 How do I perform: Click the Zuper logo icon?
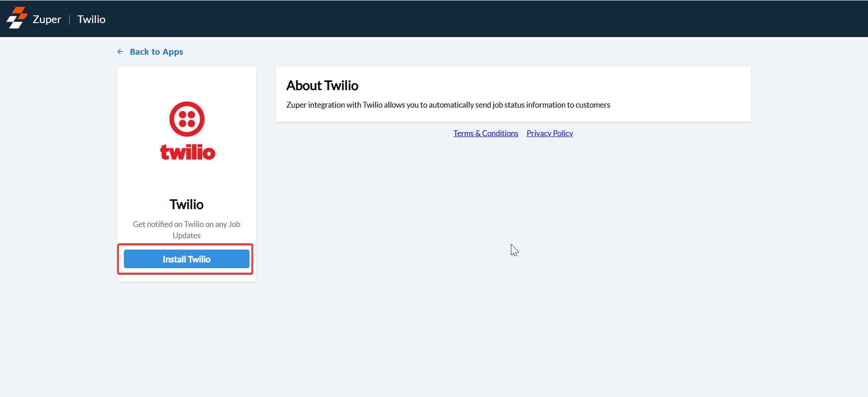(17, 18)
